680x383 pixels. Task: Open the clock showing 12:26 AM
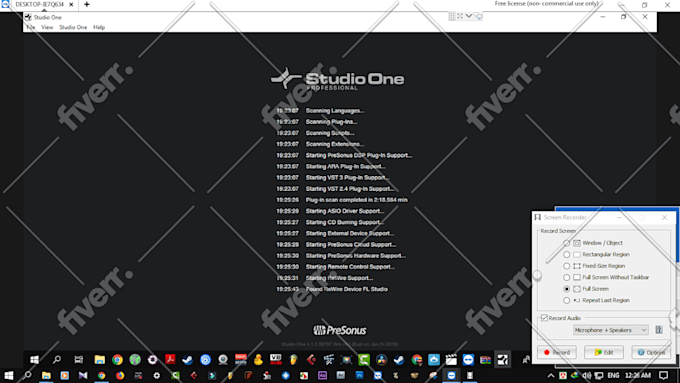[x=638, y=376]
